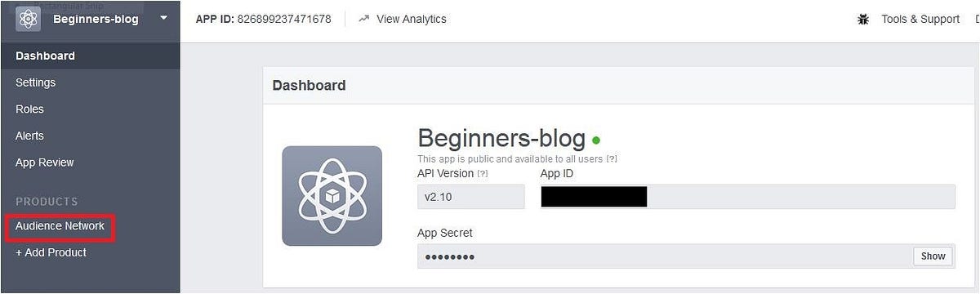Click the green live status dot
Screen dimensions: 980x294
click(x=596, y=140)
